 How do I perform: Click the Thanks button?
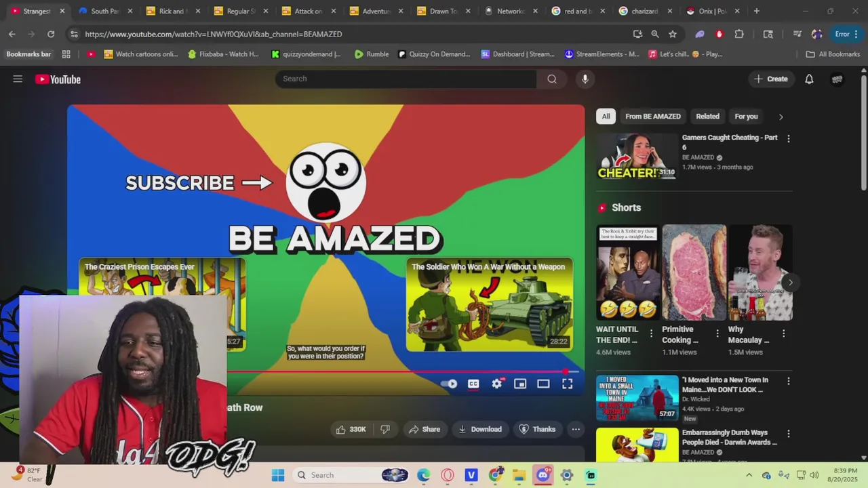(537, 429)
